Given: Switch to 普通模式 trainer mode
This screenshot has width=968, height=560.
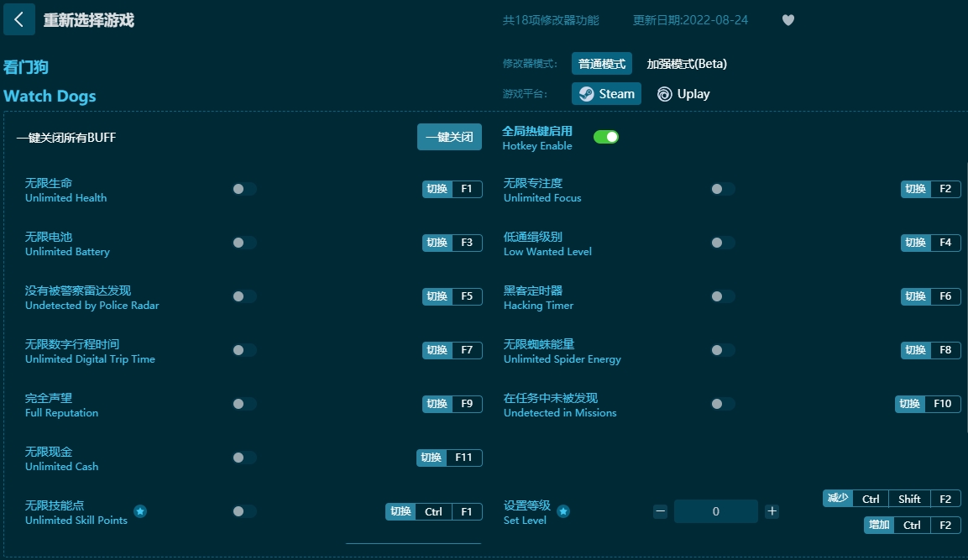Looking at the screenshot, I should point(601,63).
